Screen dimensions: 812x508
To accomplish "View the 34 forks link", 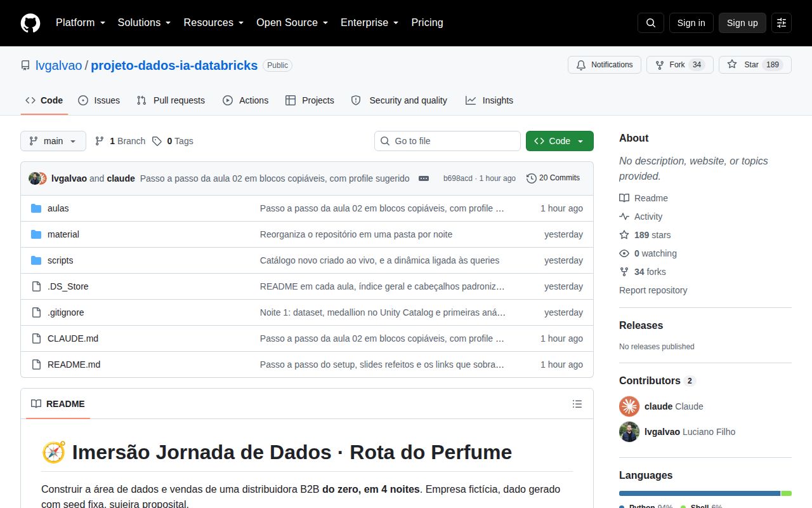I will [643, 272].
